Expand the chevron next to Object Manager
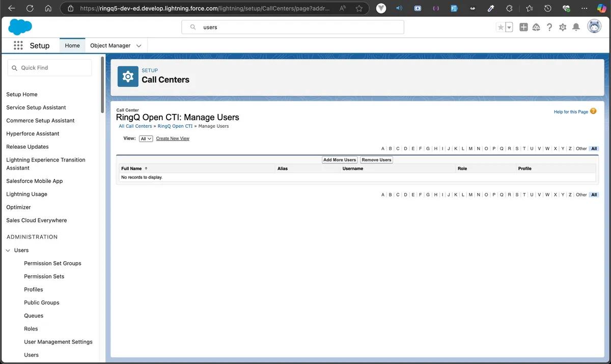Viewport: 611px width, 364px height. pos(139,46)
